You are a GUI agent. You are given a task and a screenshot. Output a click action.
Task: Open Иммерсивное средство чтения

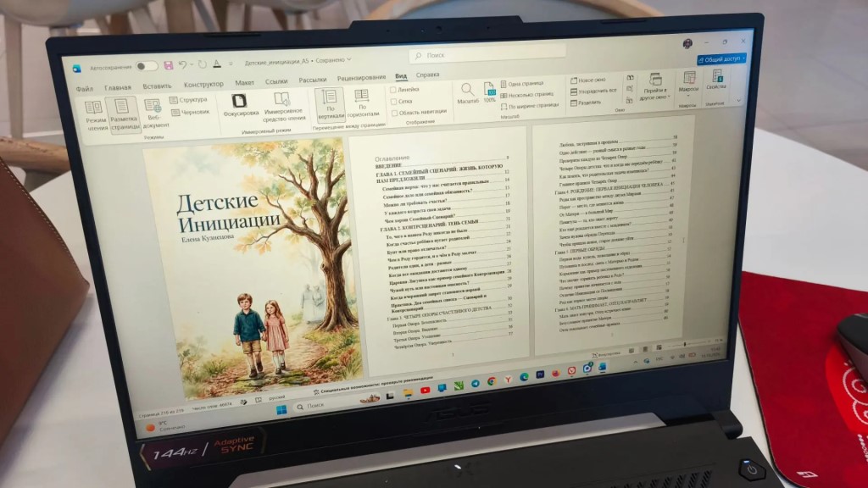click(283, 106)
